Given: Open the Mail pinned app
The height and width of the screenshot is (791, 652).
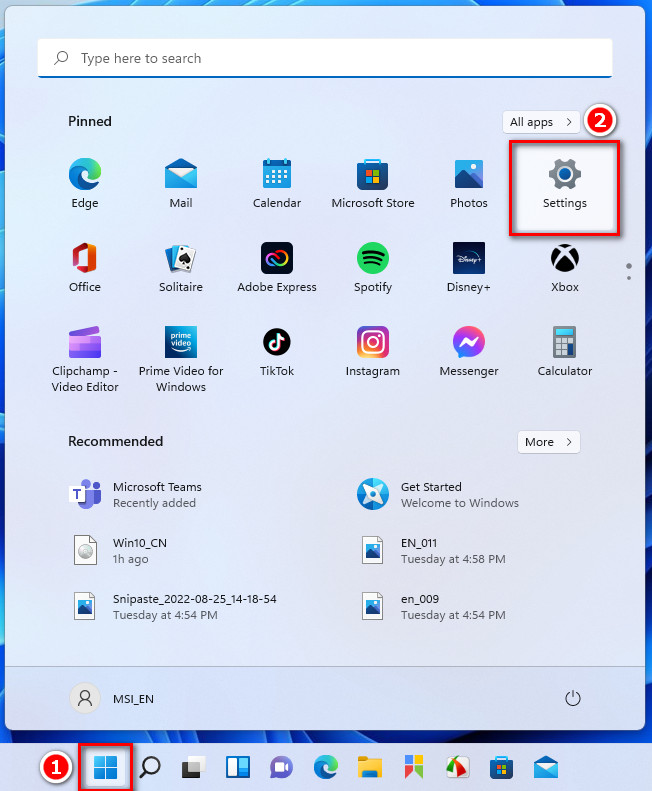Looking at the screenshot, I should 181,183.
